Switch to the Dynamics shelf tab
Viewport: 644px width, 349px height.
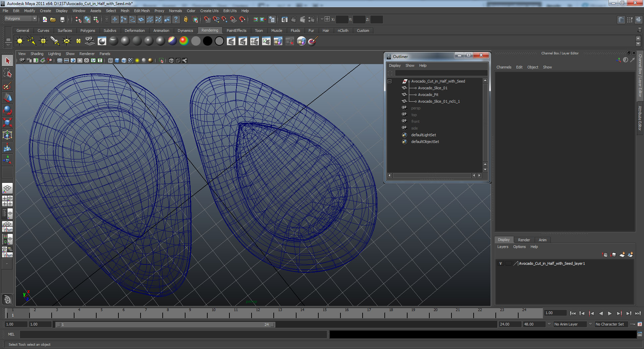coord(185,31)
